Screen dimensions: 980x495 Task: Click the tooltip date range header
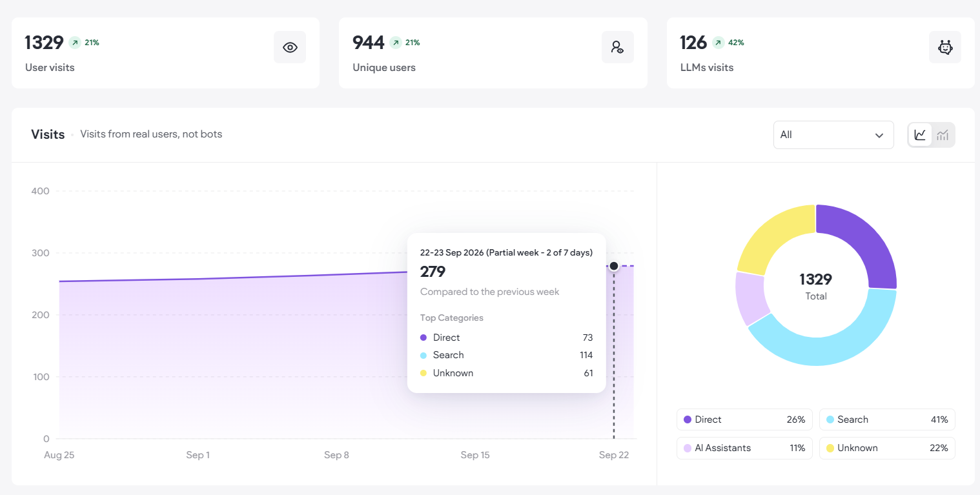coord(506,252)
